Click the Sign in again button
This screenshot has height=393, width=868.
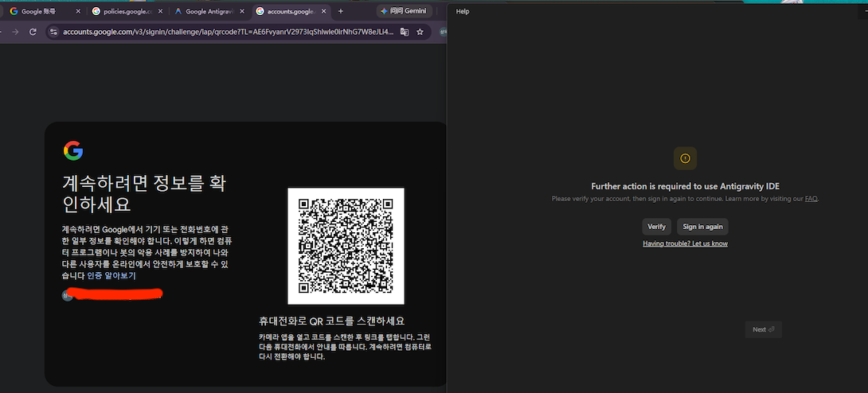pyautogui.click(x=702, y=227)
